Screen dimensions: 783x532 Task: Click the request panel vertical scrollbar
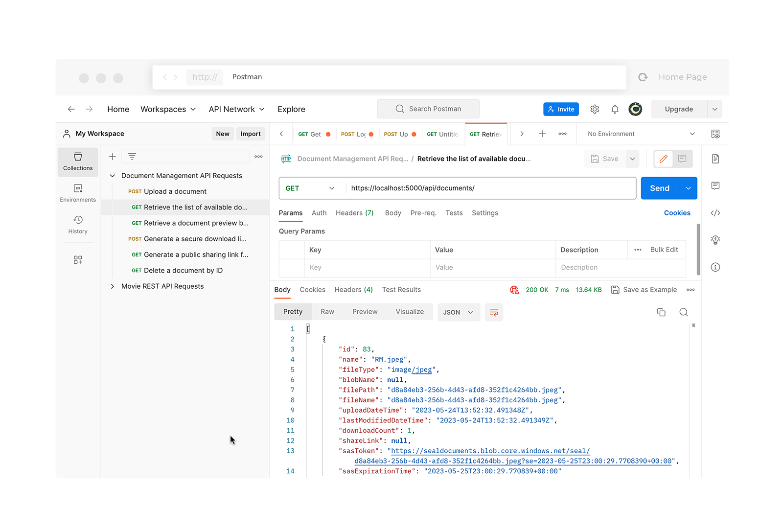click(x=698, y=249)
